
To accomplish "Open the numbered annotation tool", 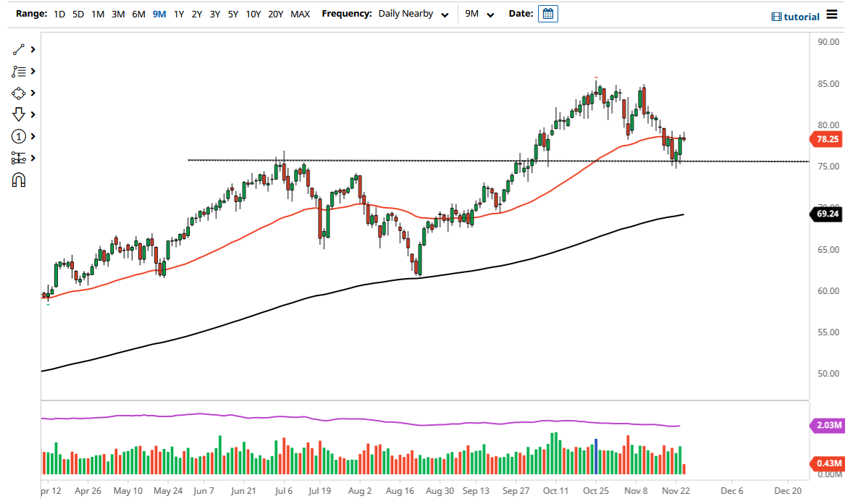I will pos(20,136).
